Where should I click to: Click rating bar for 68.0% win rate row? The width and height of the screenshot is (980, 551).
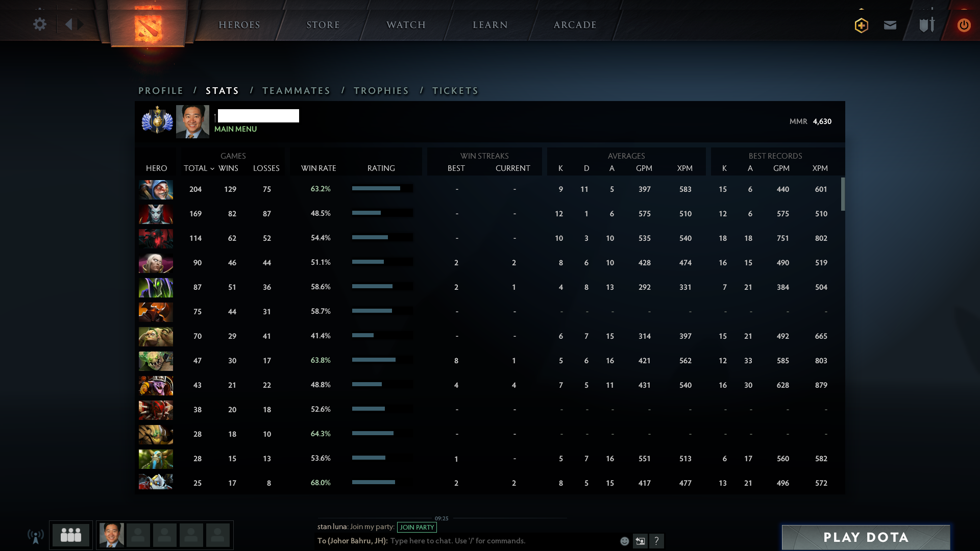[x=382, y=483]
